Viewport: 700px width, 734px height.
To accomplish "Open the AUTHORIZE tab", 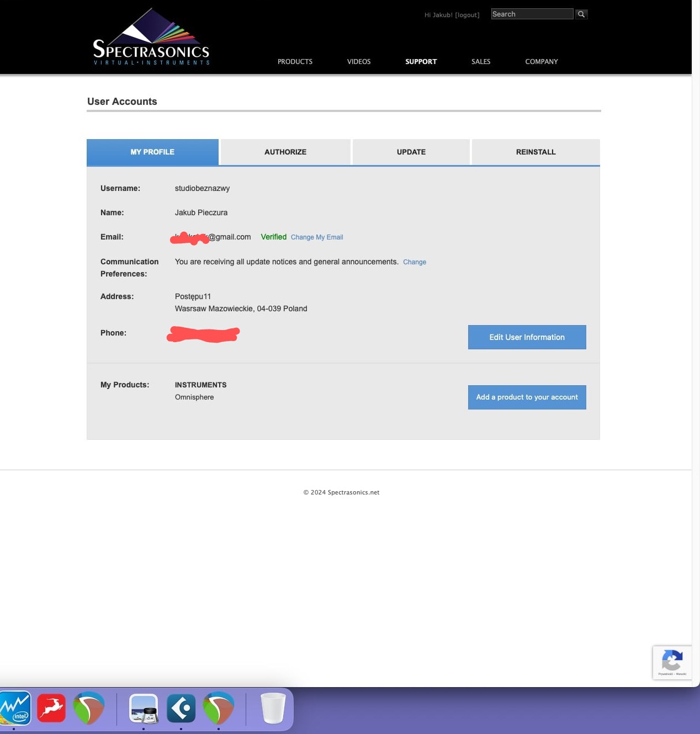I will click(285, 152).
